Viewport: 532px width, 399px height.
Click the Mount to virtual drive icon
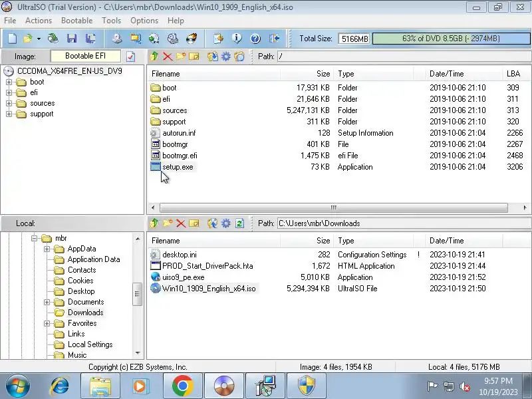173,39
